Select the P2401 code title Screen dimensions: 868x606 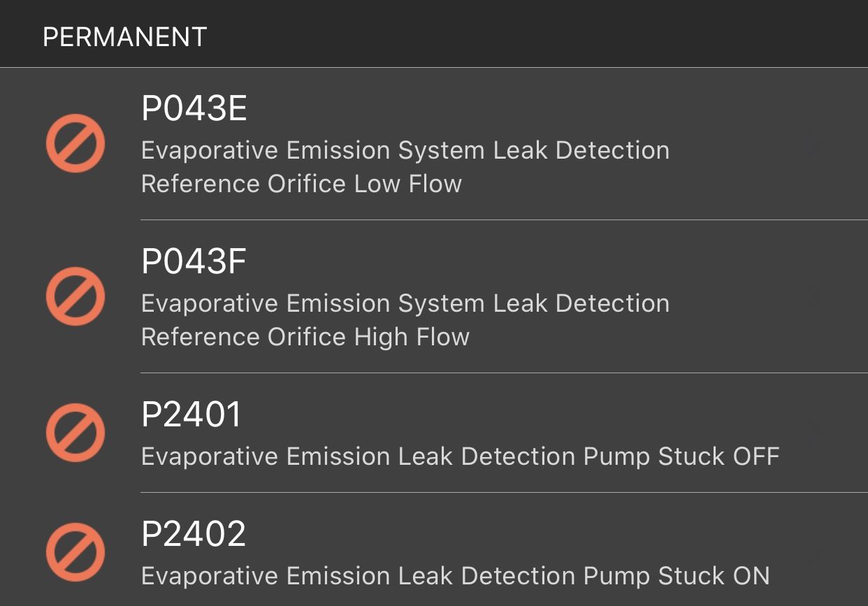coord(191,414)
